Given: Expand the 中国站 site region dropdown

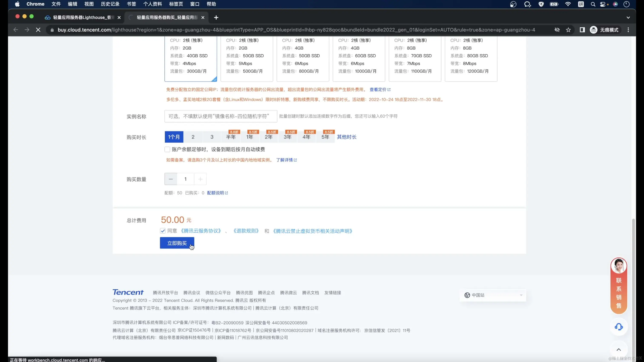Looking at the screenshot, I should 493,295.
